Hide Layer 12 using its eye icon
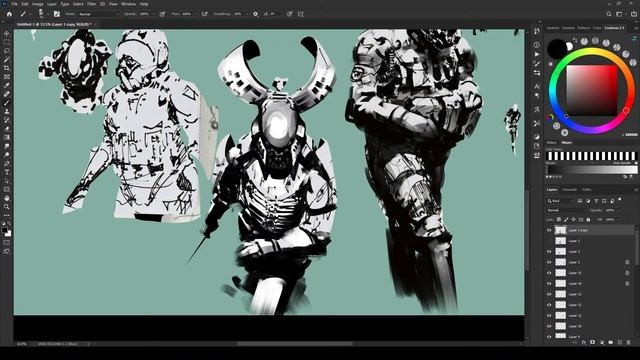This screenshot has width=640, height=360. [x=549, y=305]
